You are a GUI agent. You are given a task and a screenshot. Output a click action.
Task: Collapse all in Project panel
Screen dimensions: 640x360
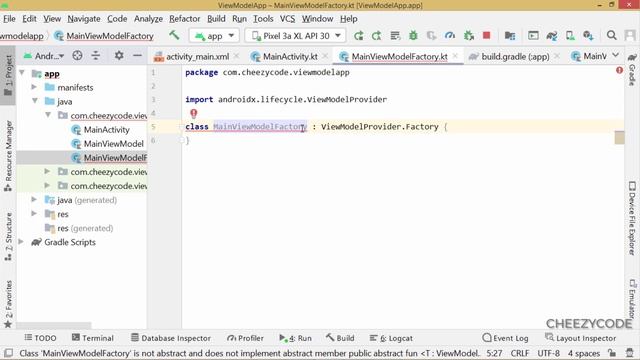coord(96,56)
